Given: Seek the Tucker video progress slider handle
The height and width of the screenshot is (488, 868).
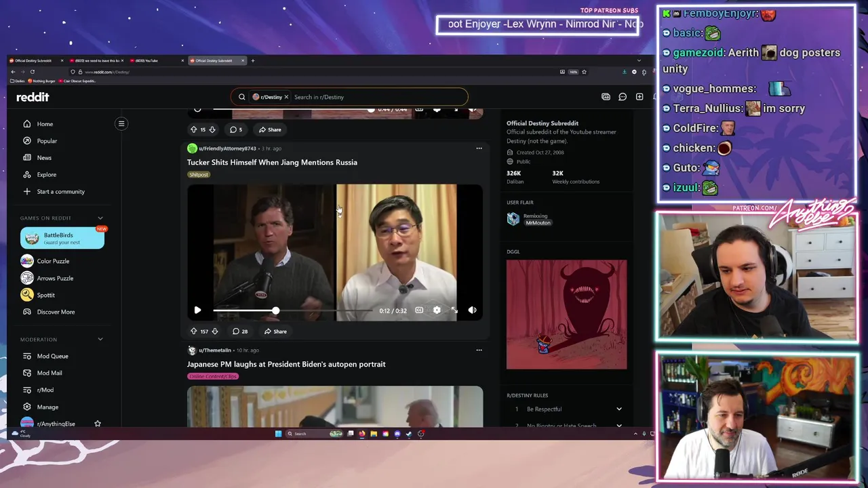Looking at the screenshot, I should point(275,310).
